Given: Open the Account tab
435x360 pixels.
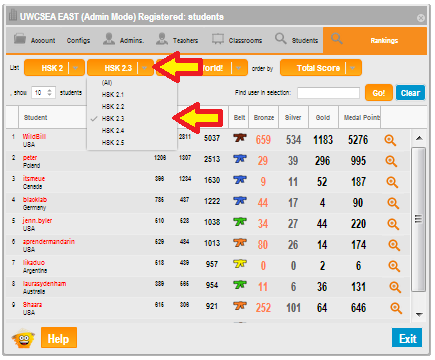Looking at the screenshot, I should coord(35,40).
